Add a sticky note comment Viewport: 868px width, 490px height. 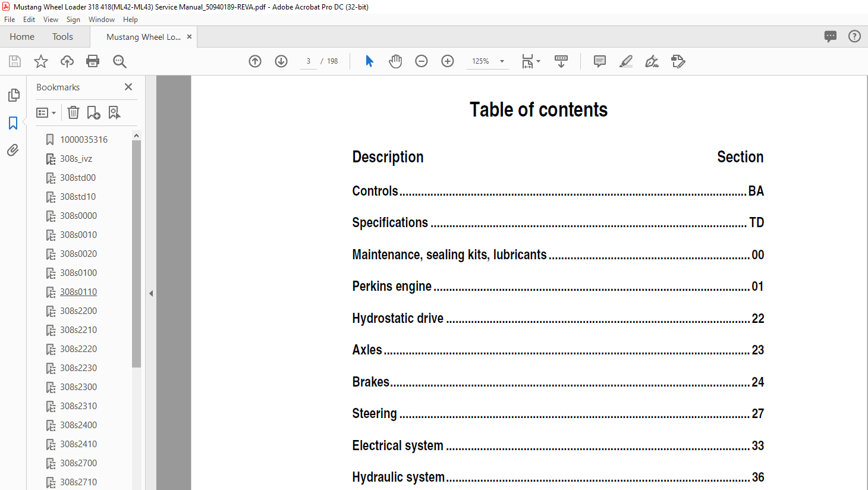tap(600, 61)
